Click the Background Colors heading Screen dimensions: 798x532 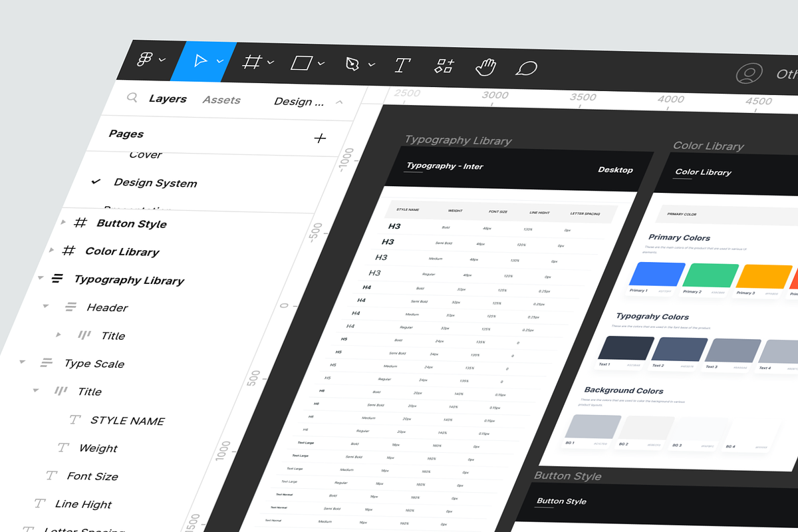point(624,390)
